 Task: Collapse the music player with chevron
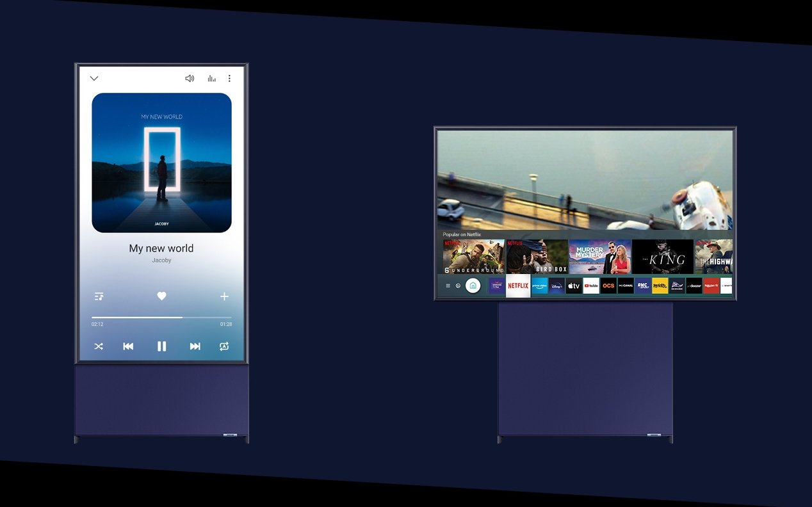[x=94, y=79]
